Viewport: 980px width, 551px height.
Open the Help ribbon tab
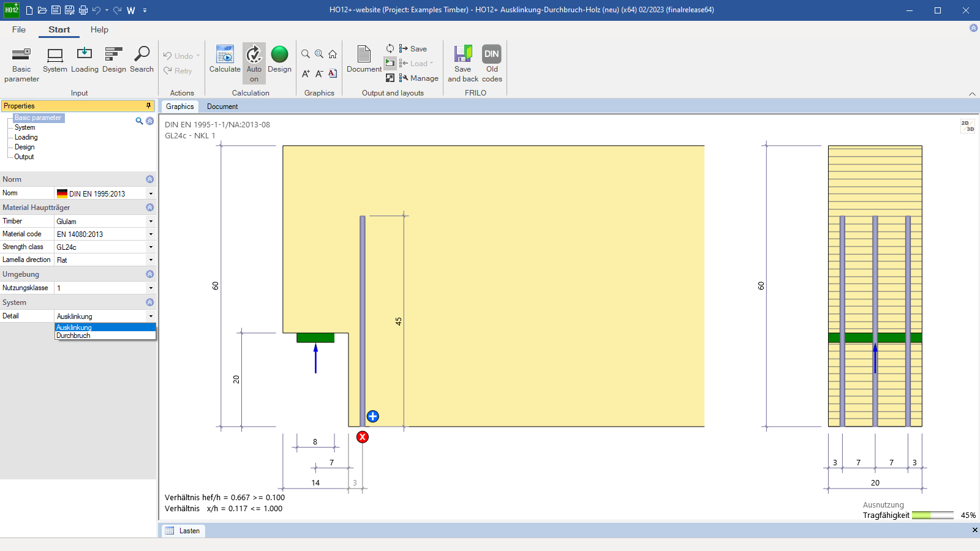coord(99,29)
